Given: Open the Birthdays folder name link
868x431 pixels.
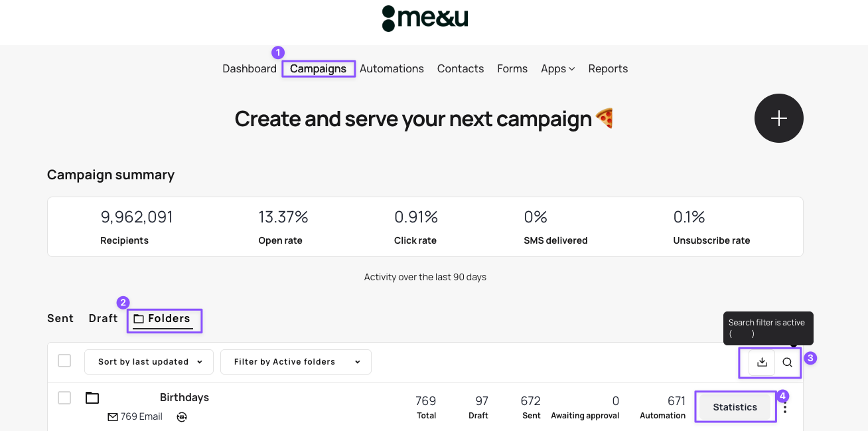Looking at the screenshot, I should coord(184,398).
